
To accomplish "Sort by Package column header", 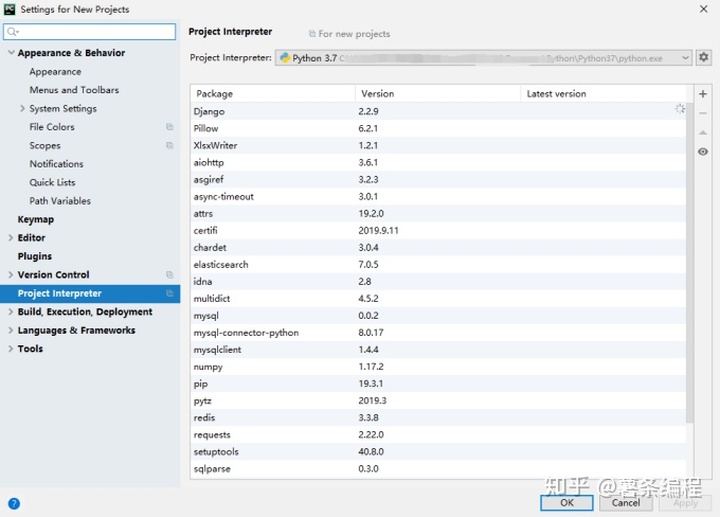I will 273,94.
